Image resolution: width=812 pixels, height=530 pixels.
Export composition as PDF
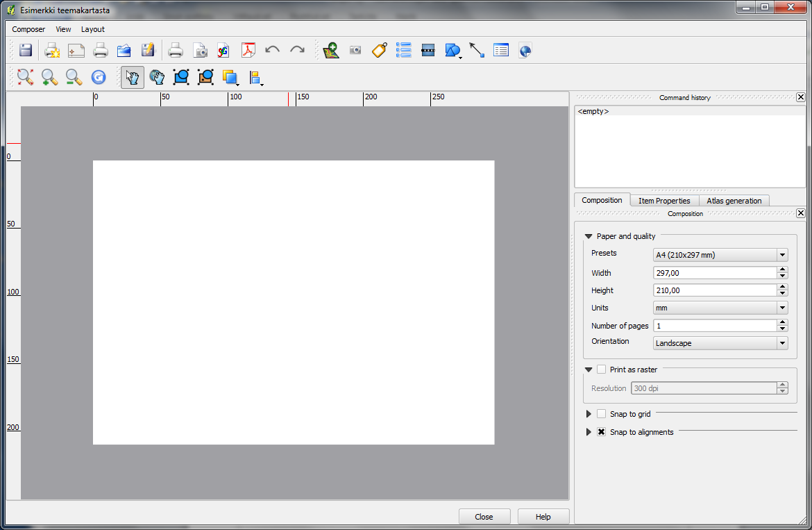tap(248, 50)
